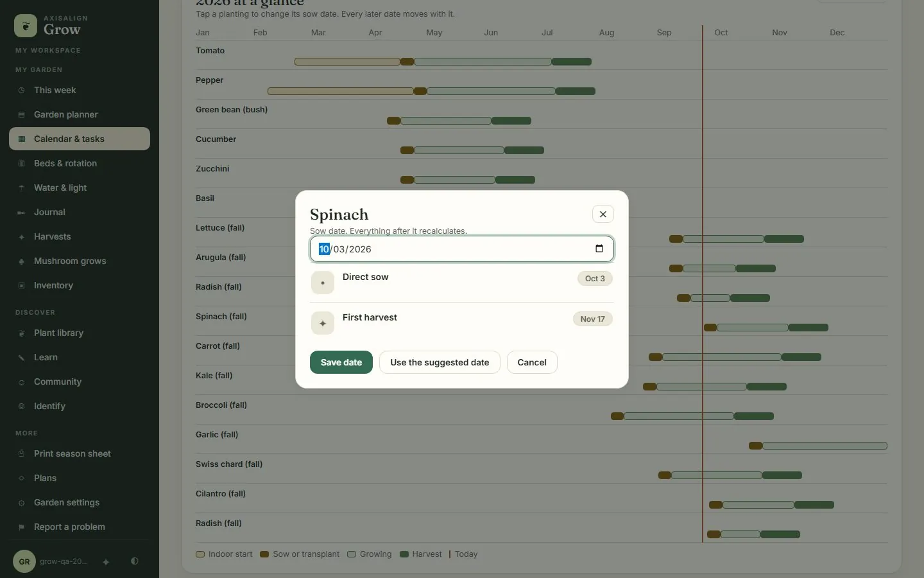Screen dimensions: 924x578
Task: Choose Use the suggested date
Action: 440,362
